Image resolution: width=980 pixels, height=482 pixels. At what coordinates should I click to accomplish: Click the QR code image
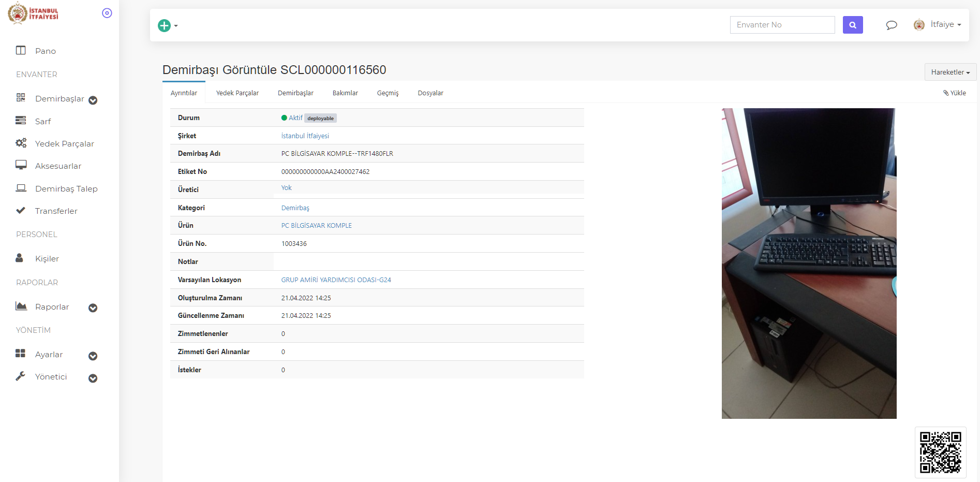click(x=941, y=452)
